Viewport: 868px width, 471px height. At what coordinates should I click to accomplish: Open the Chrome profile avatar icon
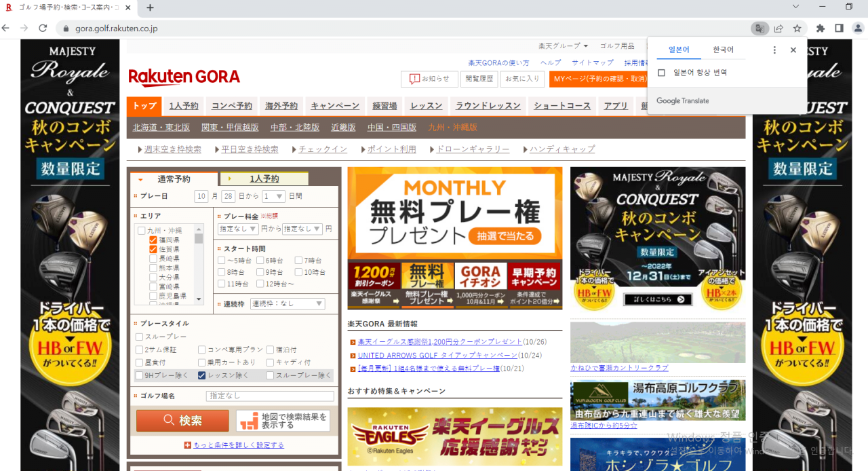[x=858, y=29]
